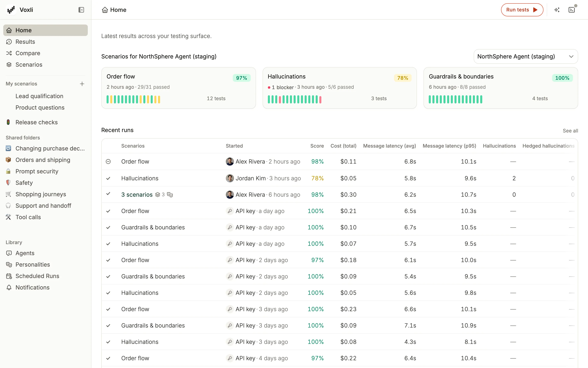
Task: Open Personalities in Library
Action: [x=46, y=265]
